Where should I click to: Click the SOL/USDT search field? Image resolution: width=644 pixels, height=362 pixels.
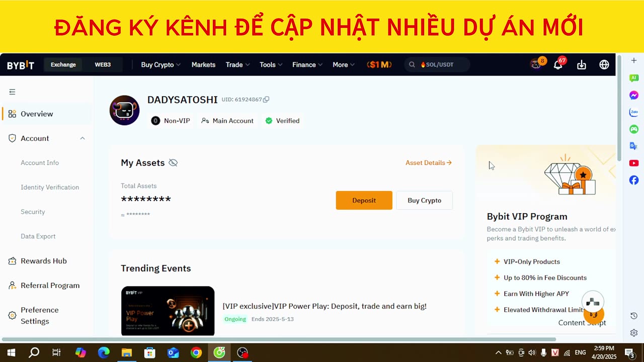tap(437, 64)
